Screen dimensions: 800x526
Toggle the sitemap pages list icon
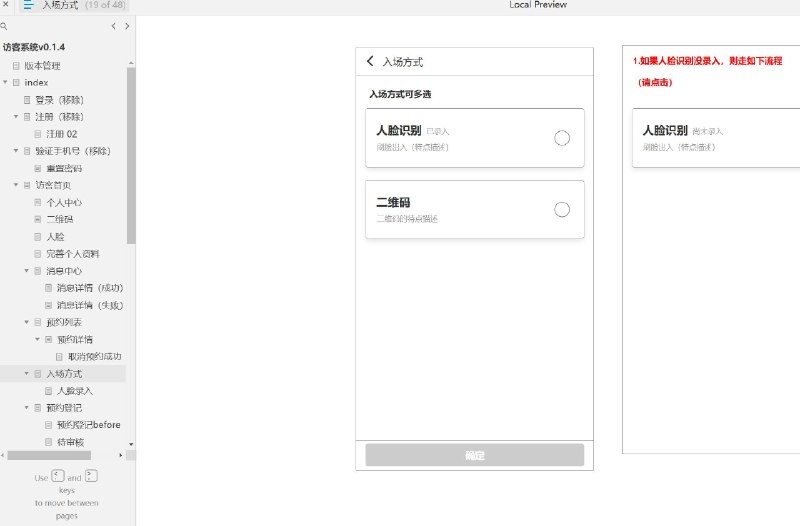pyautogui.click(x=28, y=5)
